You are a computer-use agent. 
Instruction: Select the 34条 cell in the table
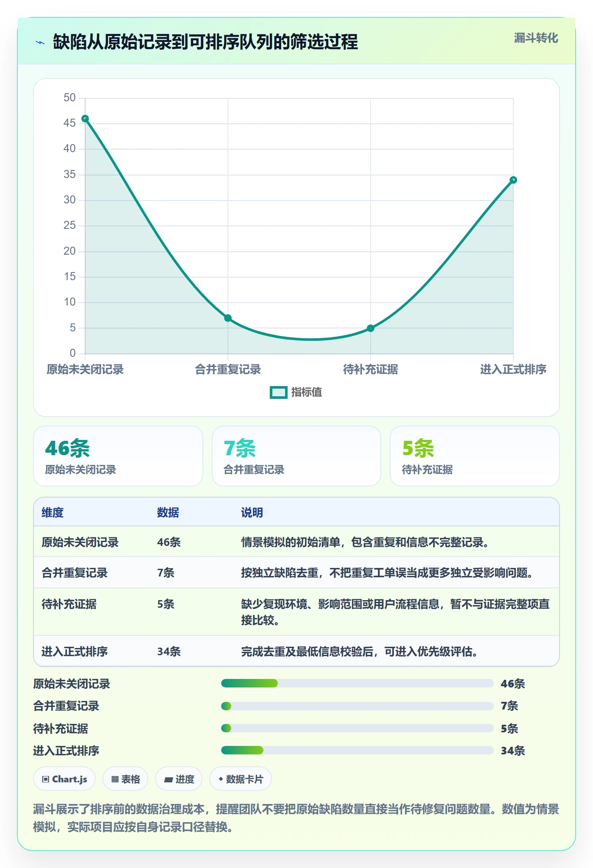169,651
